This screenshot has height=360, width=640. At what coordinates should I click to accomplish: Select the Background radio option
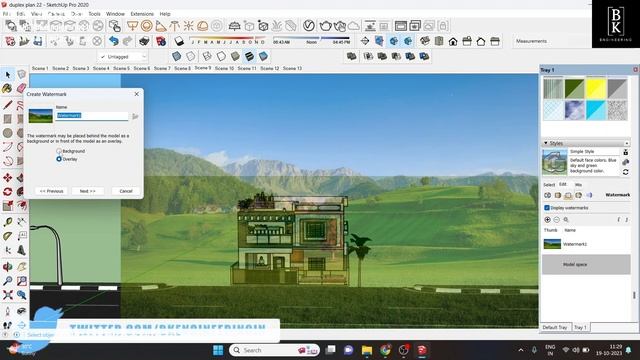coord(59,151)
